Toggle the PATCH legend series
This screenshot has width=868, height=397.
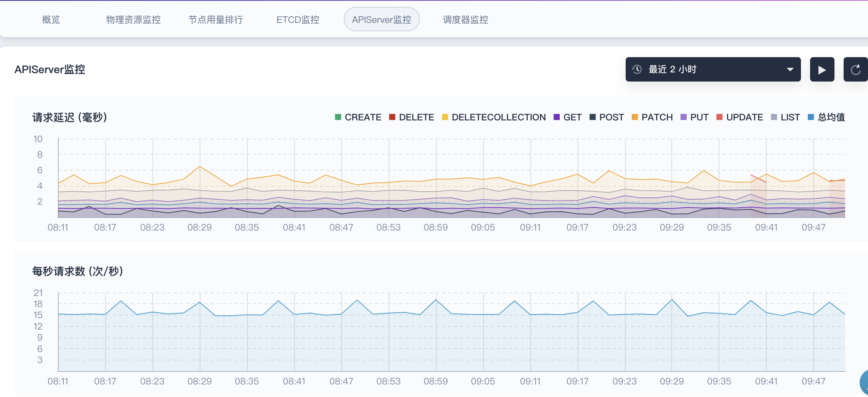tap(652, 117)
